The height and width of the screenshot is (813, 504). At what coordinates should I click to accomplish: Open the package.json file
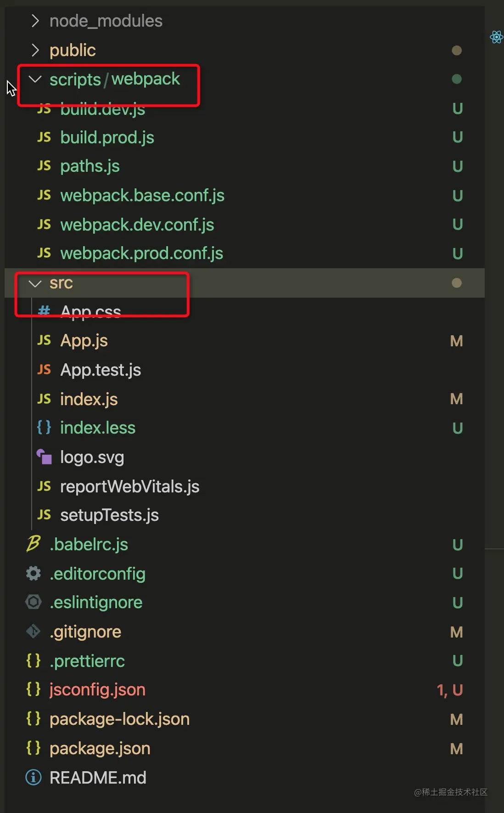click(x=100, y=749)
